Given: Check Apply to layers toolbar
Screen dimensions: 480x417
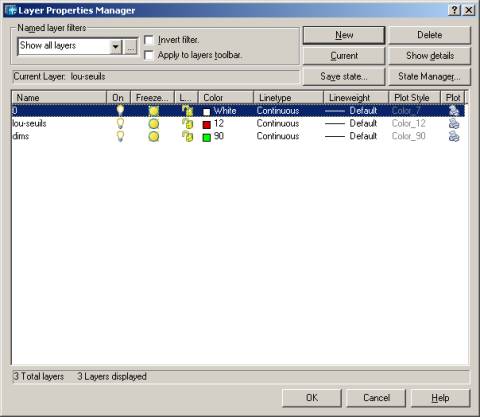Looking at the screenshot, I should 149,55.
